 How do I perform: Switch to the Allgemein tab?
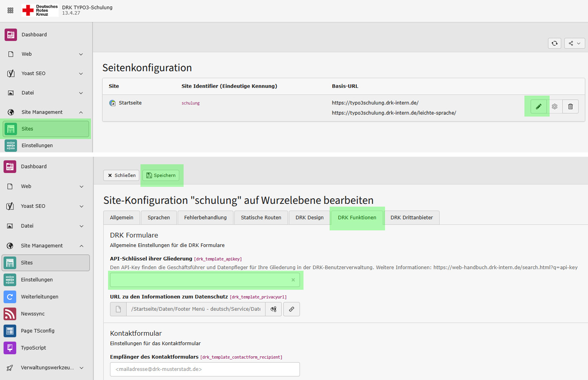(x=121, y=218)
